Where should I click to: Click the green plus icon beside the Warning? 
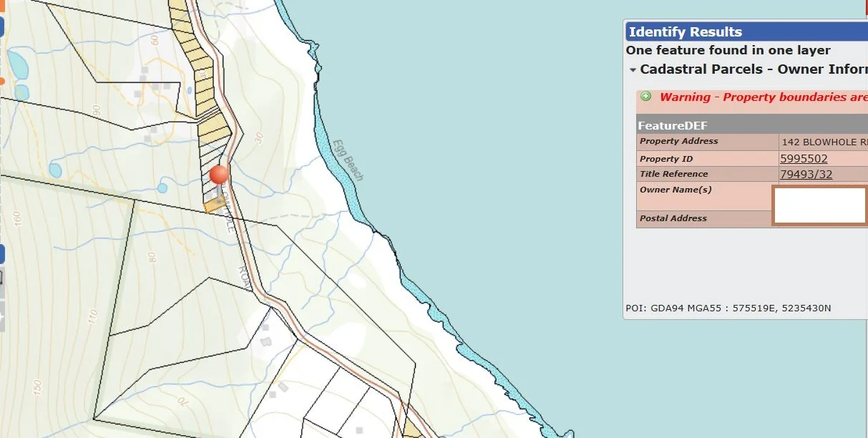[645, 97]
